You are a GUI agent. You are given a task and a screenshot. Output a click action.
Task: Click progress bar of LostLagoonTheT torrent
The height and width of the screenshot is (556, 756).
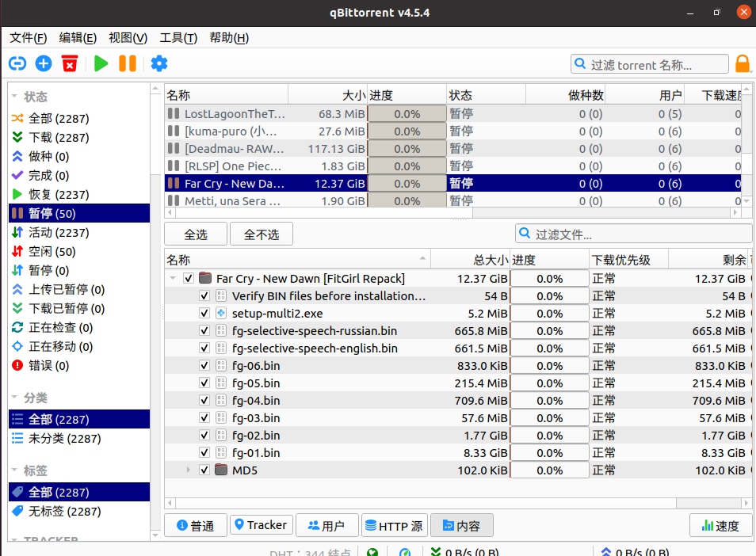407,114
